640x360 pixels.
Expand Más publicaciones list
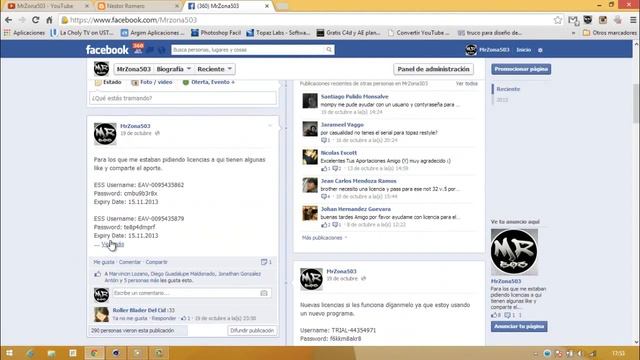click(324, 238)
